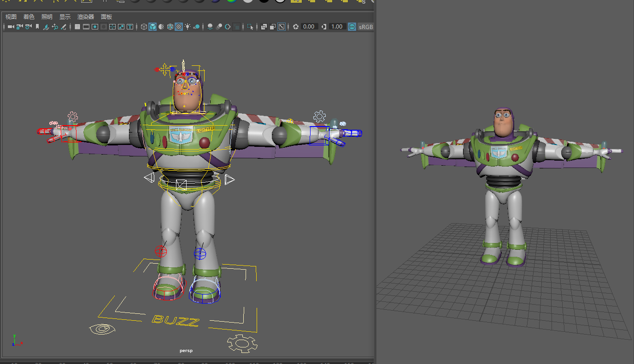Click the Select Camera icon
The width and height of the screenshot is (634, 364).
pos(11,27)
